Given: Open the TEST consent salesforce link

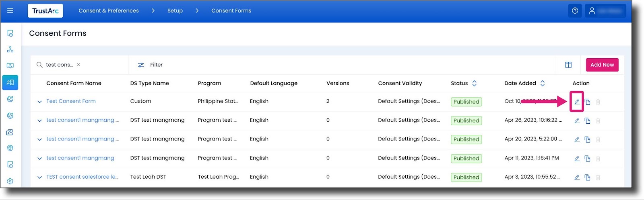Looking at the screenshot, I should [83, 177].
